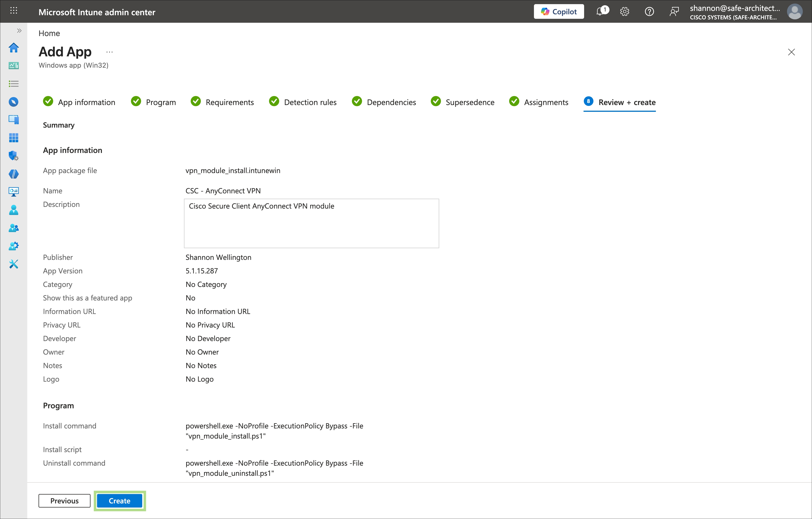Open Settings gear in header
Screen dimensions: 812x519
pos(624,12)
